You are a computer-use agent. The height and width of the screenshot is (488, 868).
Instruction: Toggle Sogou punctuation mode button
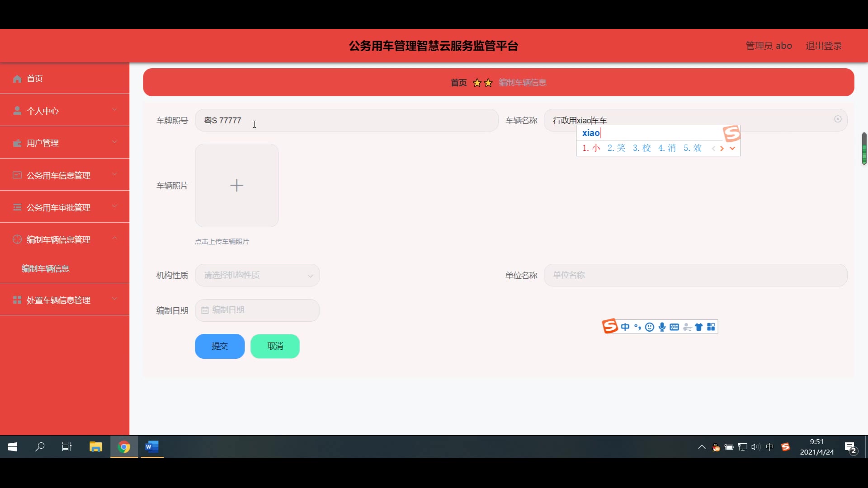point(637,327)
